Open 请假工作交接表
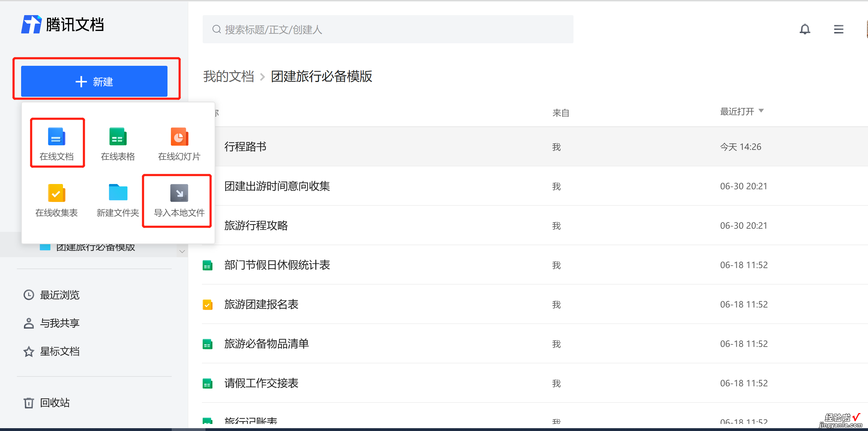The width and height of the screenshot is (868, 431). coord(261,383)
